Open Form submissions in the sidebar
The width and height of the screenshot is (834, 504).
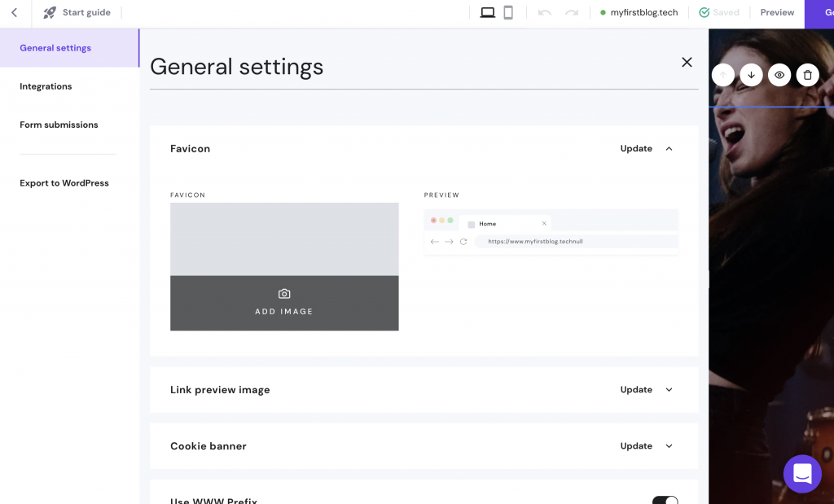pos(59,125)
